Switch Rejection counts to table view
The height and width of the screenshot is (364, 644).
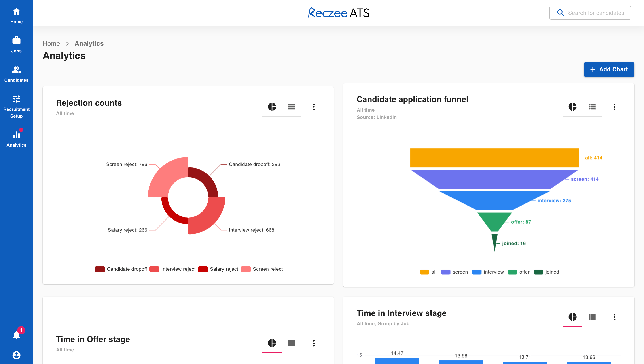(x=292, y=107)
